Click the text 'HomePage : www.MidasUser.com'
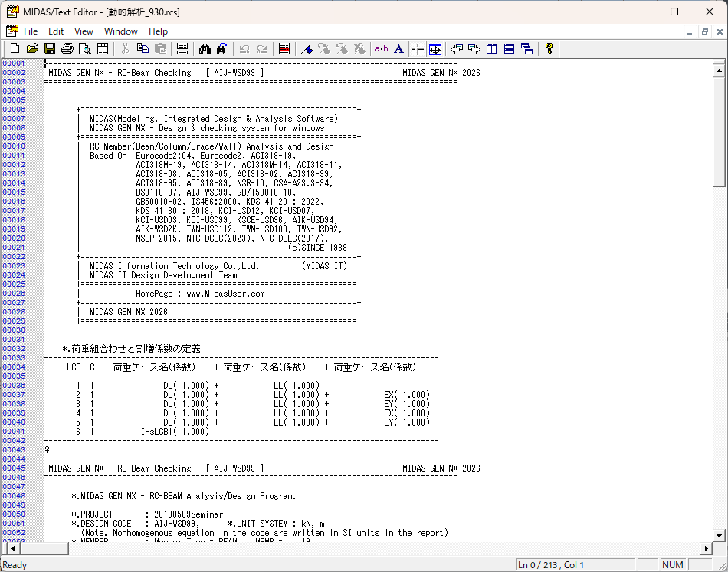The width and height of the screenshot is (728, 572). (x=200, y=294)
